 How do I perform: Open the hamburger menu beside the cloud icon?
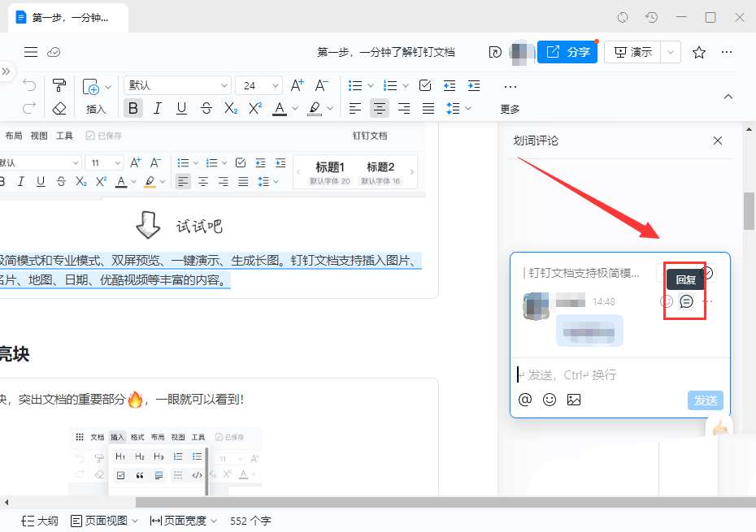(31, 52)
